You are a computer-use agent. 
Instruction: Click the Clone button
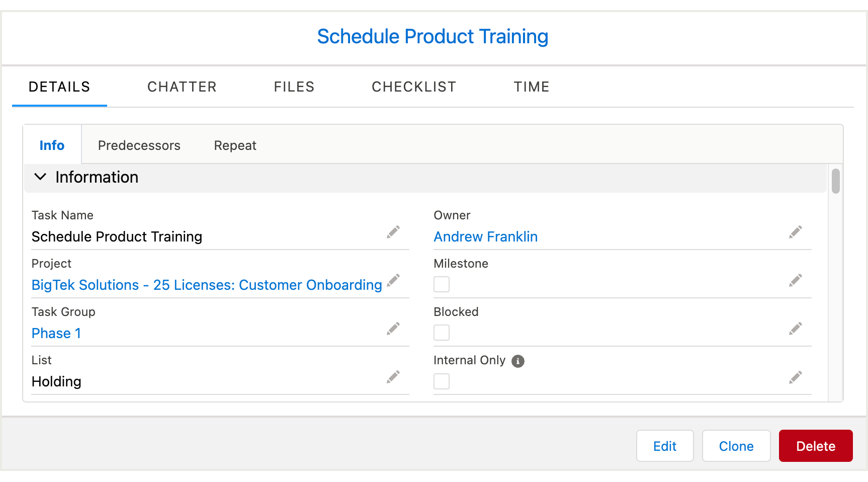pyautogui.click(x=736, y=446)
